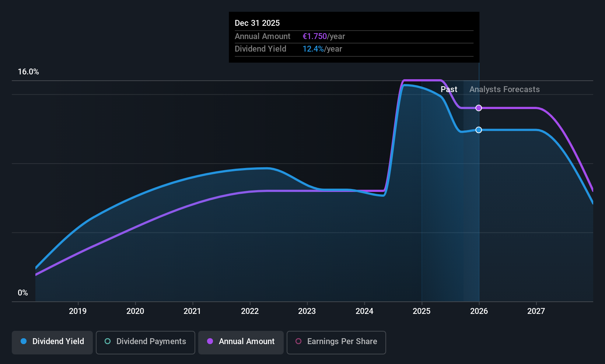605x364 pixels.
Task: Click the 'Past' region label
Action: pos(448,90)
